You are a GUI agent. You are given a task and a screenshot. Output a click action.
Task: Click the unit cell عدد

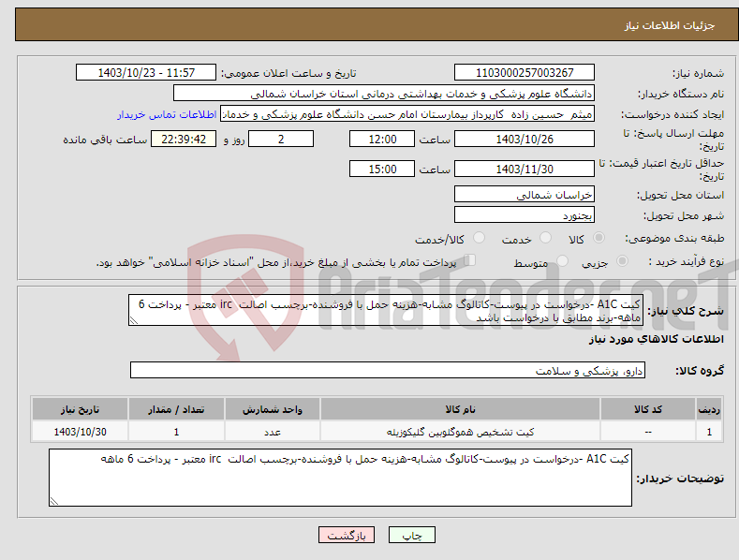(x=273, y=432)
